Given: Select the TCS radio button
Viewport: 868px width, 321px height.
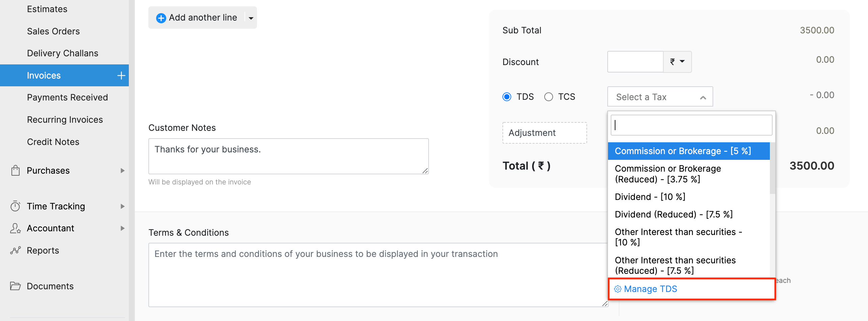Looking at the screenshot, I should tap(549, 96).
